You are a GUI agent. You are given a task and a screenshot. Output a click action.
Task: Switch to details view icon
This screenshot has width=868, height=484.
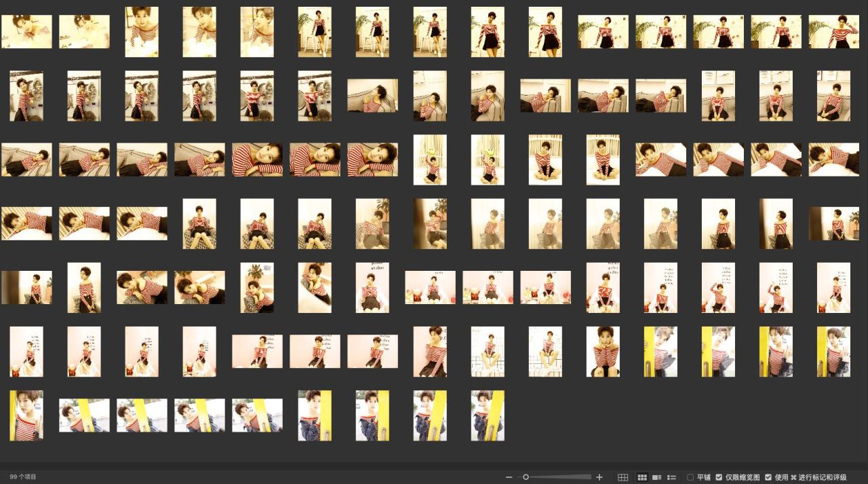pos(656,477)
